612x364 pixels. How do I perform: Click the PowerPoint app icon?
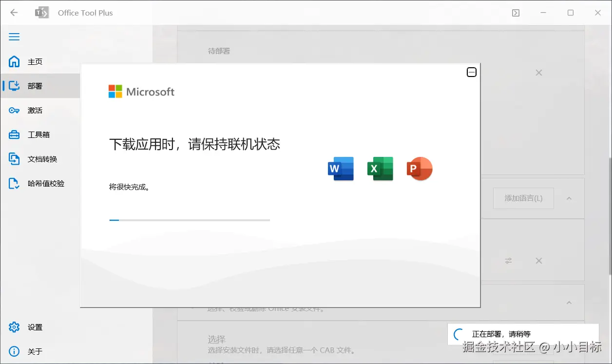click(x=420, y=169)
